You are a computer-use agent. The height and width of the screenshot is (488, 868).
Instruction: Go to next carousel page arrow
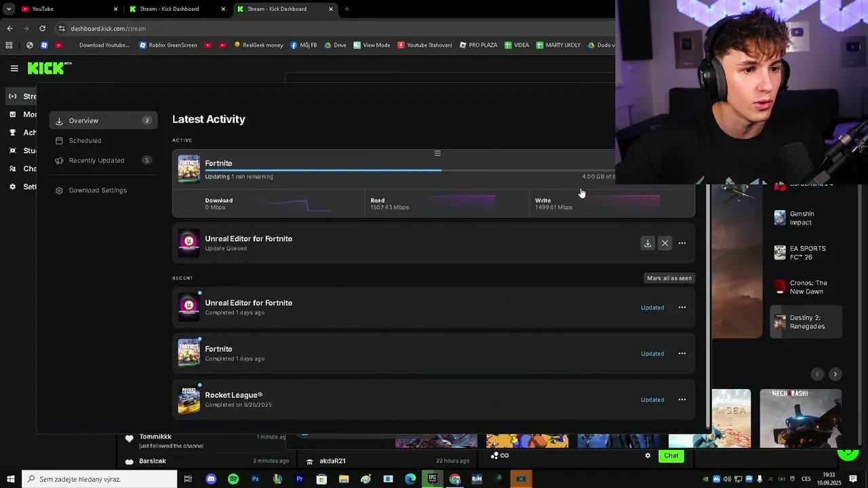pyautogui.click(x=835, y=374)
